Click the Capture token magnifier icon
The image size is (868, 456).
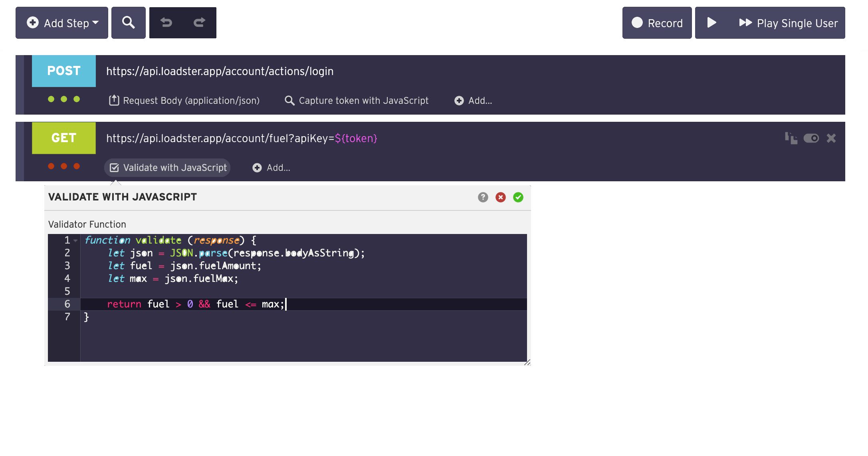point(289,101)
